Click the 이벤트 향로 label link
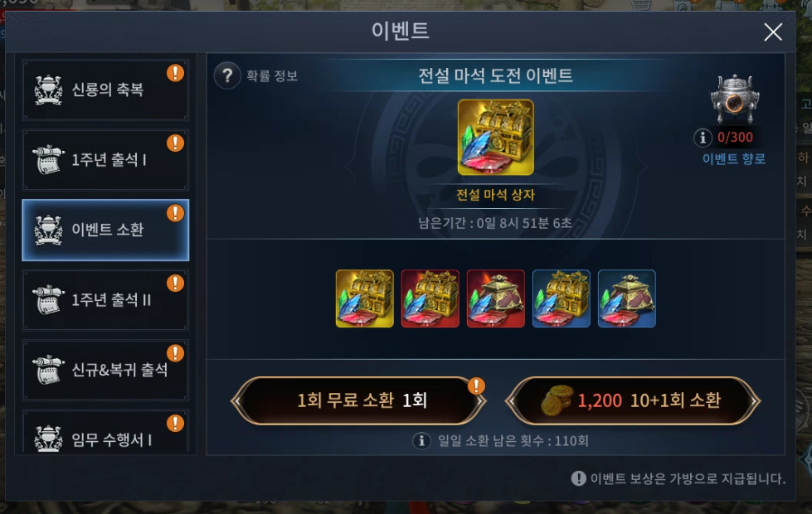This screenshot has width=812, height=514. click(734, 158)
